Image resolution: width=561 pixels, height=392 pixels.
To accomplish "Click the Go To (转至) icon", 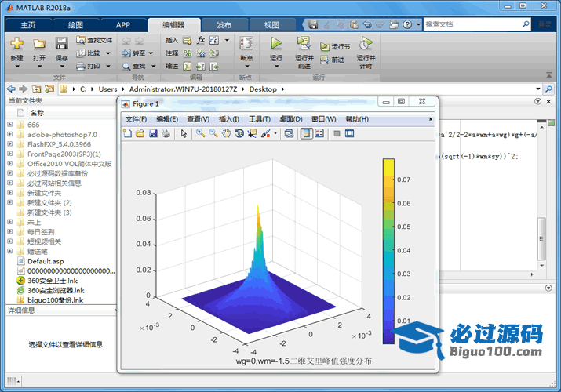I will 126,53.
